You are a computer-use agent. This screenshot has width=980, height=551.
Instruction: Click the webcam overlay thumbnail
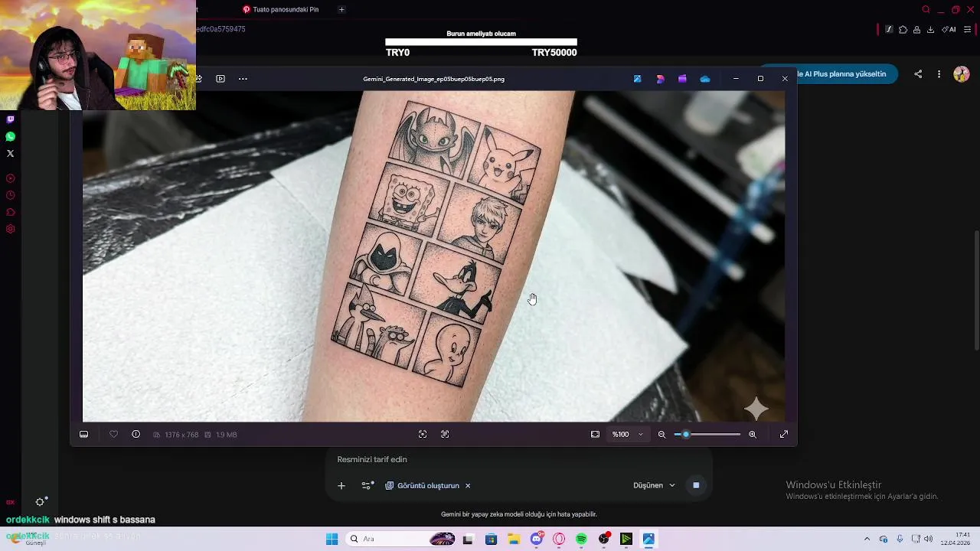point(98,55)
